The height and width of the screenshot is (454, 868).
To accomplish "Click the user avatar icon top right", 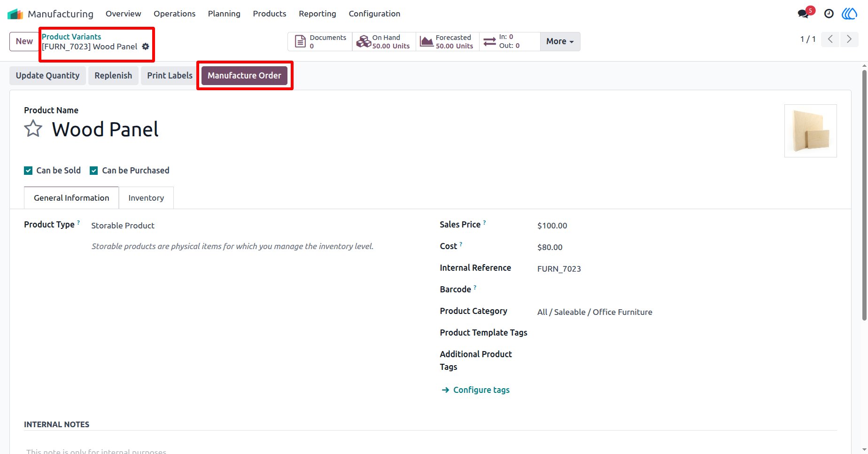I will click(x=849, y=14).
